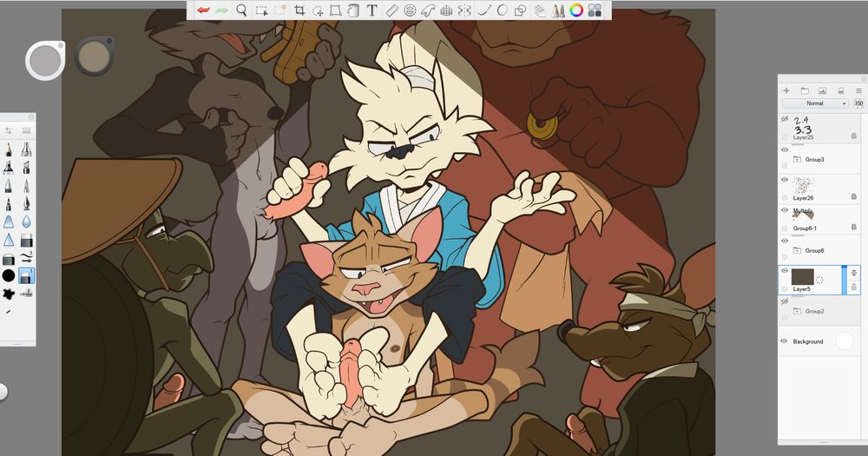The height and width of the screenshot is (456, 868).
Task: Open the tan color puck
Action: coord(94,56)
